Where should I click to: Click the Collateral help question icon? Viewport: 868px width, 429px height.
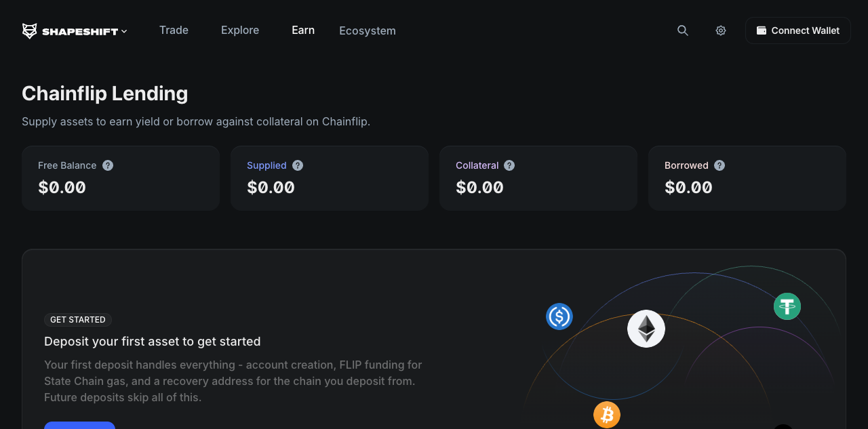pyautogui.click(x=509, y=165)
